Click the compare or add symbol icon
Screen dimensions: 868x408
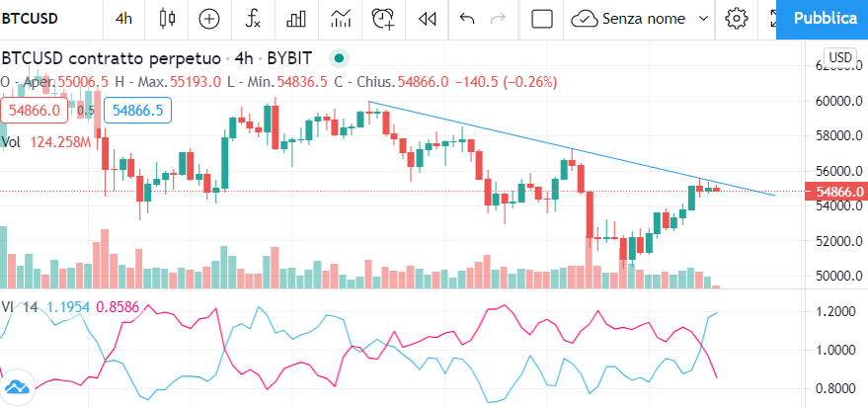[x=209, y=19]
